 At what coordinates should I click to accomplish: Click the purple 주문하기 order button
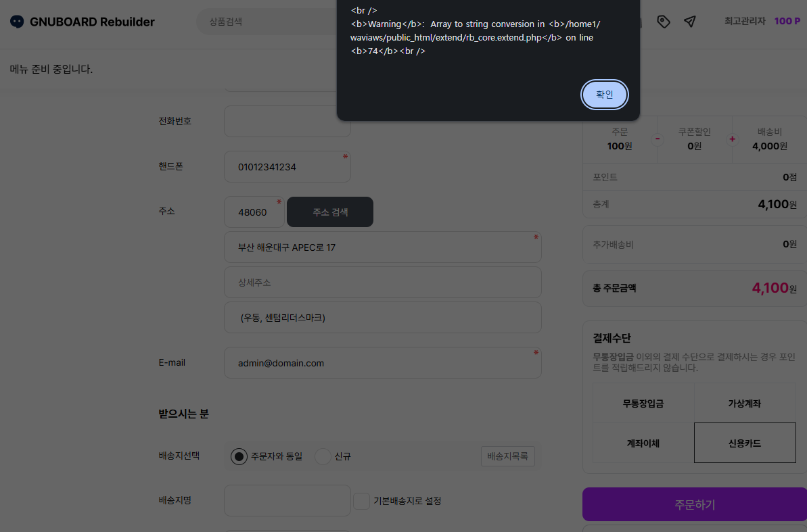coord(695,505)
